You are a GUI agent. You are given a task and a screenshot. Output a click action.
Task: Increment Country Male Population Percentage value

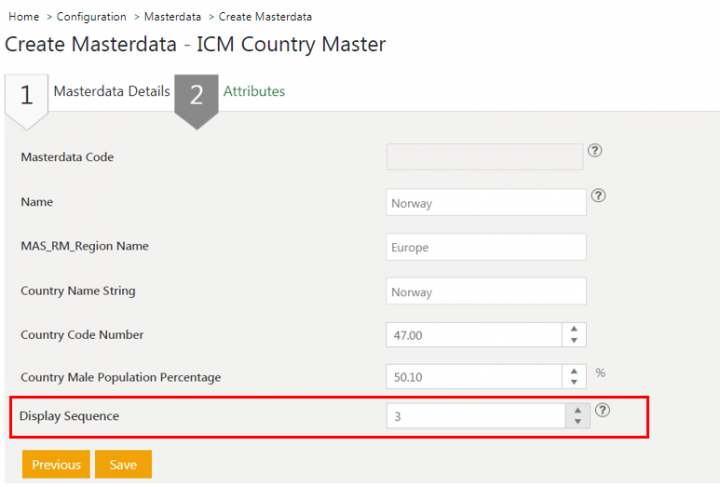[574, 370]
